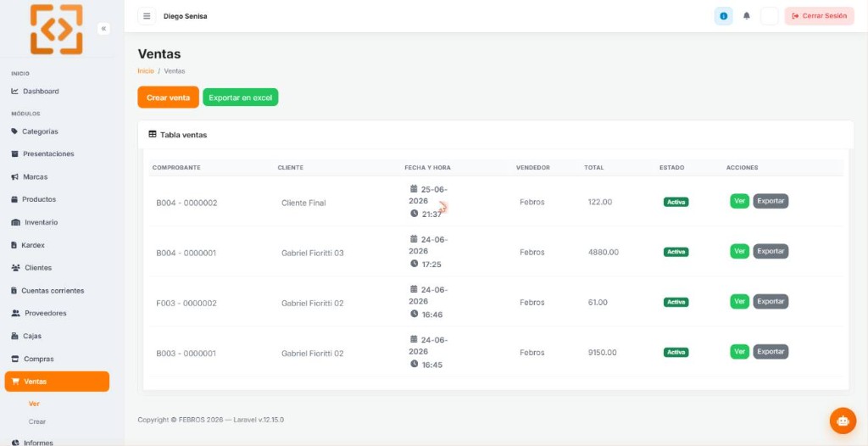Screen dimensions: 868x446
Task: Export sales with Exportar en excel
Action: [x=240, y=98]
